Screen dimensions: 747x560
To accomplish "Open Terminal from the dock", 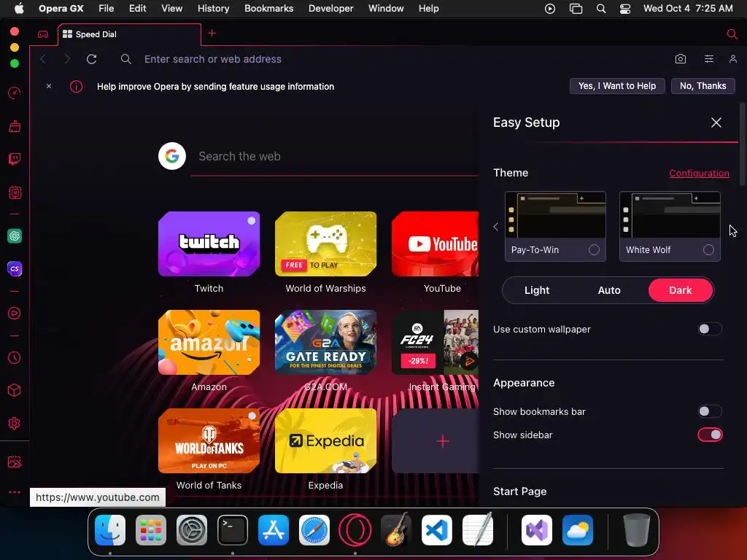I will pos(233,530).
